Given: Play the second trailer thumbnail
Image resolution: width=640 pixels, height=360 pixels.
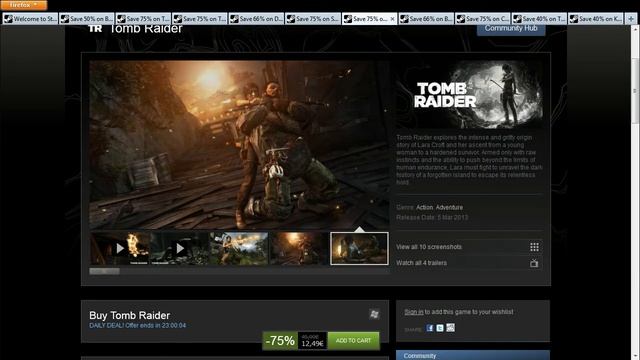Looking at the screenshot, I should click(x=180, y=249).
